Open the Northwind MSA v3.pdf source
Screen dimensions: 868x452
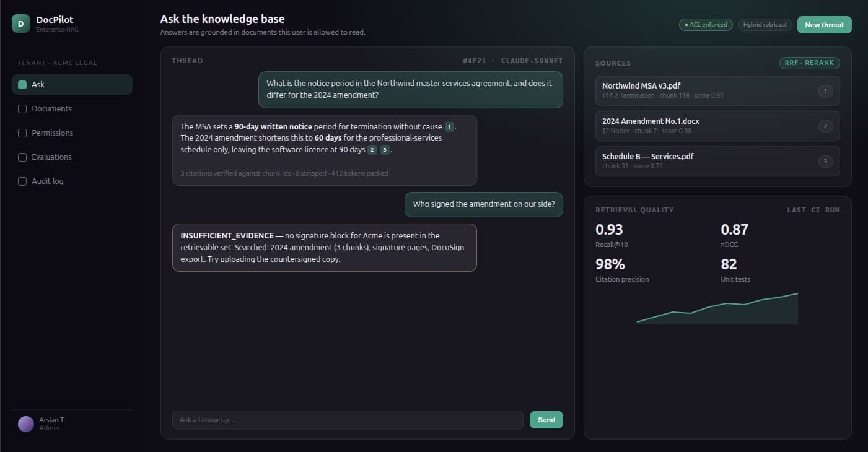717,91
